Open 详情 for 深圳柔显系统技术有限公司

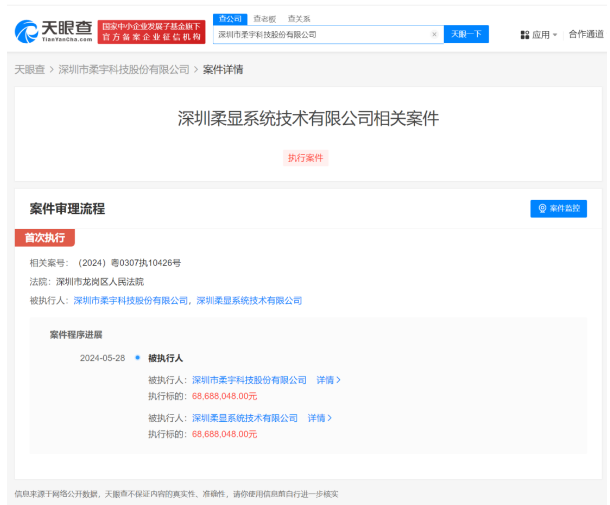(319, 418)
